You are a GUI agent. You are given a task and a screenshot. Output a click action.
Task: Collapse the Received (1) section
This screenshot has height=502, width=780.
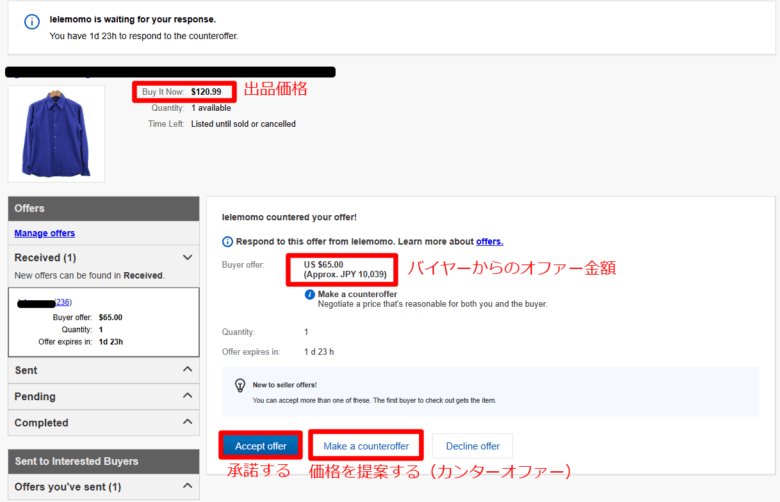tap(188, 257)
